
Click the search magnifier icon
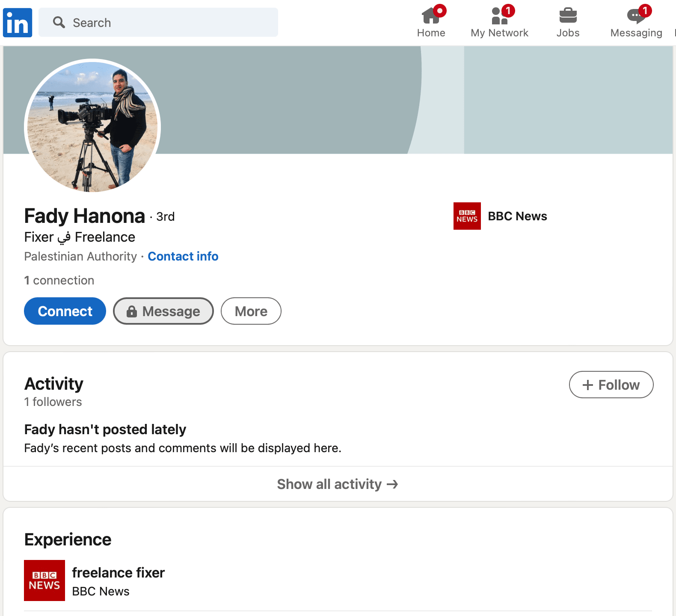coord(59,22)
